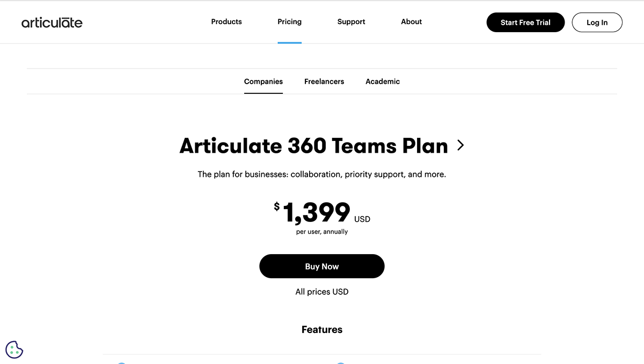Click the articulate logo in the header

point(52,22)
